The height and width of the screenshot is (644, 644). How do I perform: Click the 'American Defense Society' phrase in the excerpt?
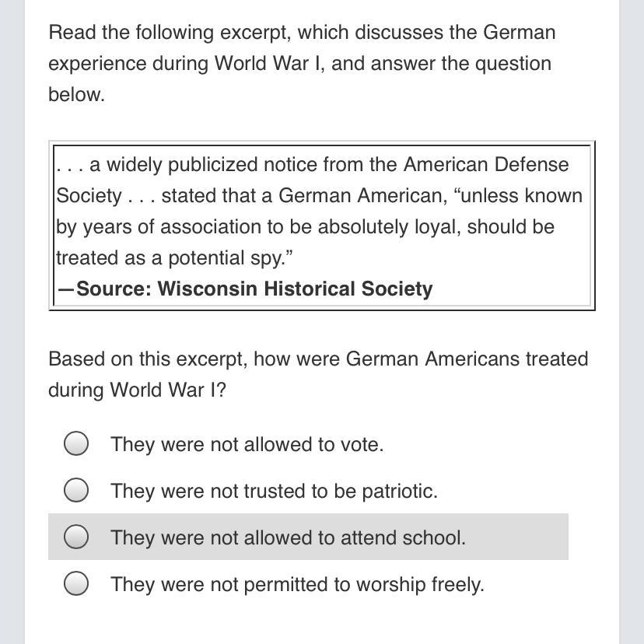(x=486, y=165)
